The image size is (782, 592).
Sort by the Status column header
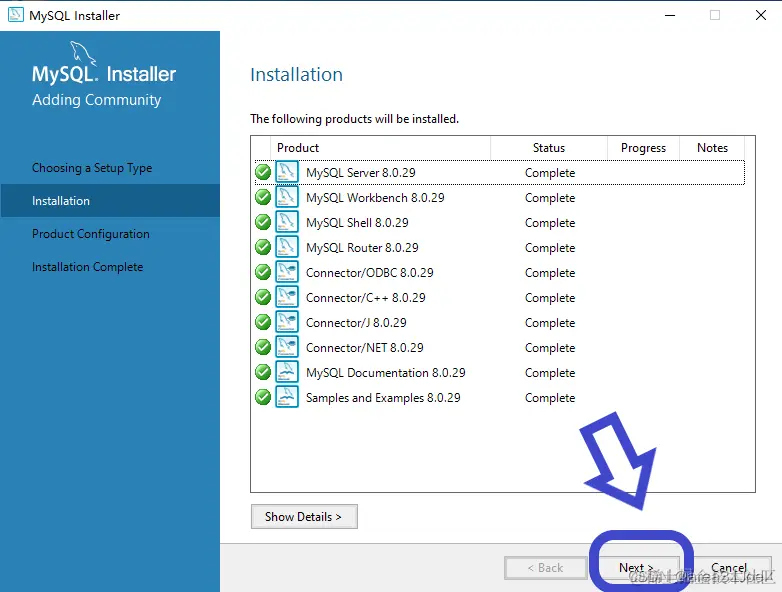point(549,148)
